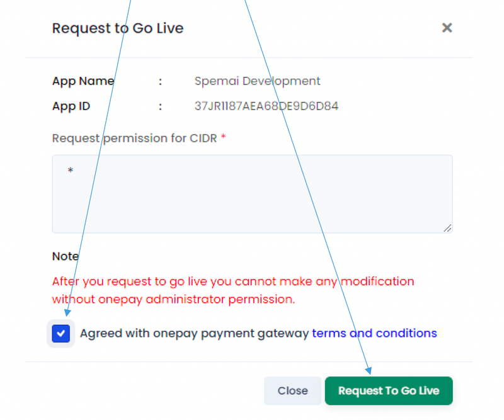
Task: Click the App Name field label
Action: 83,81
